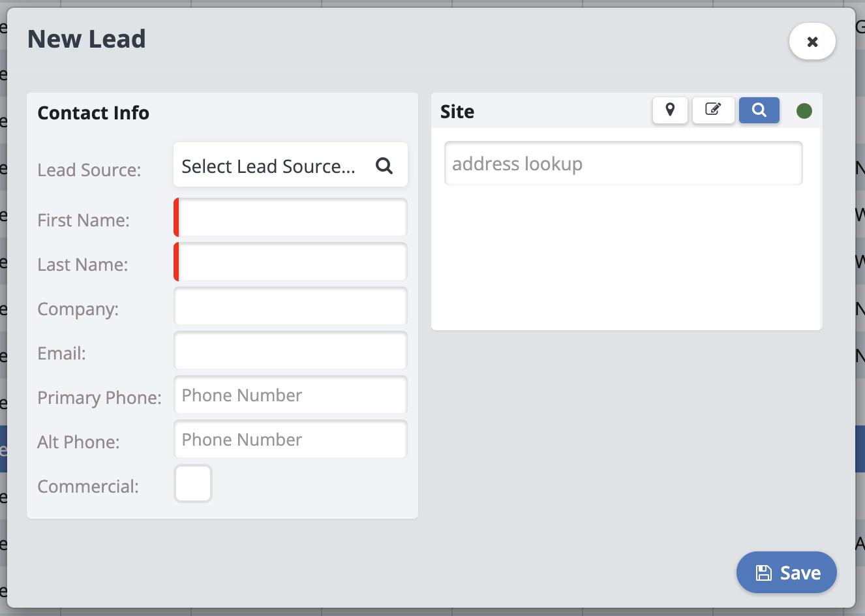This screenshot has height=616, width=865.
Task: Focus the Primary Phone number field
Action: click(x=290, y=395)
